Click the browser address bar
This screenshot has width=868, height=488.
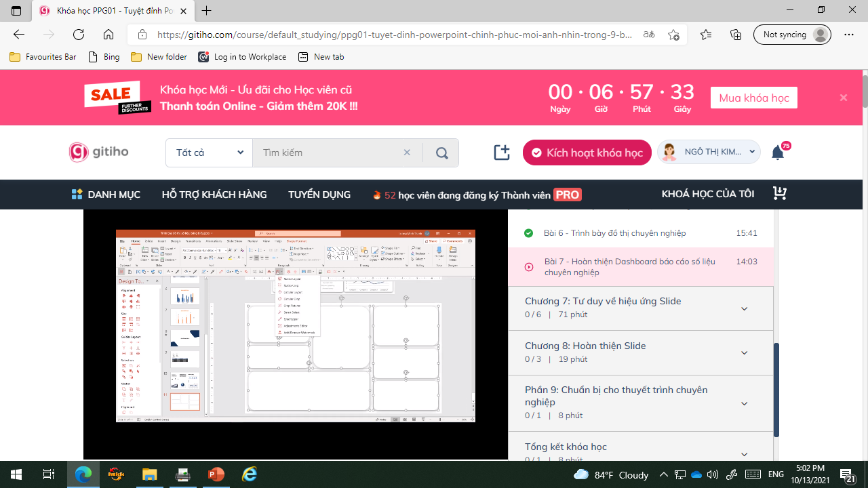(393, 35)
